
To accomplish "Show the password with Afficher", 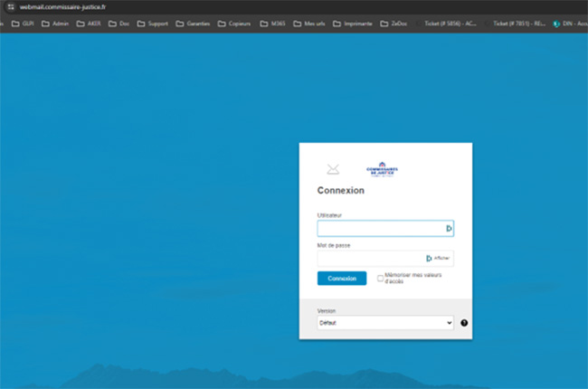I will (x=441, y=259).
